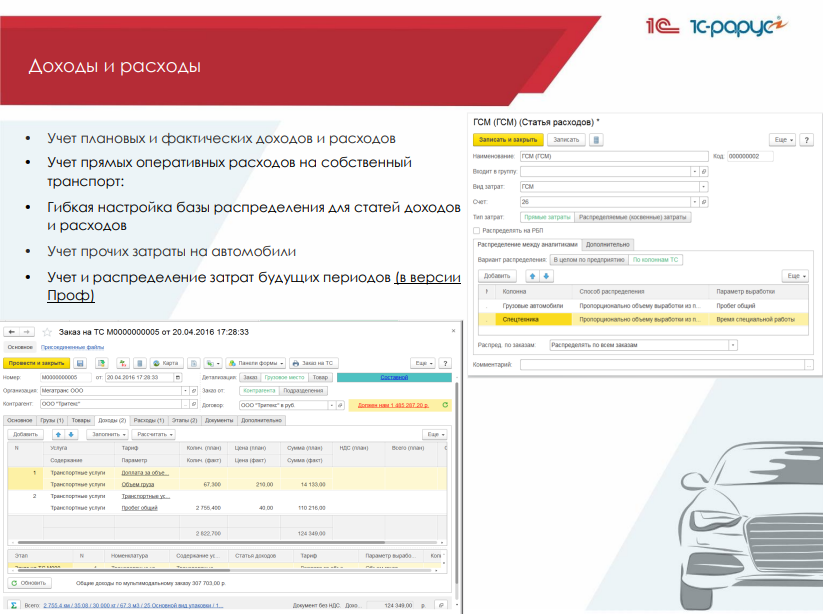
Task: Click the help question mark in expense form
Action: 809,140
